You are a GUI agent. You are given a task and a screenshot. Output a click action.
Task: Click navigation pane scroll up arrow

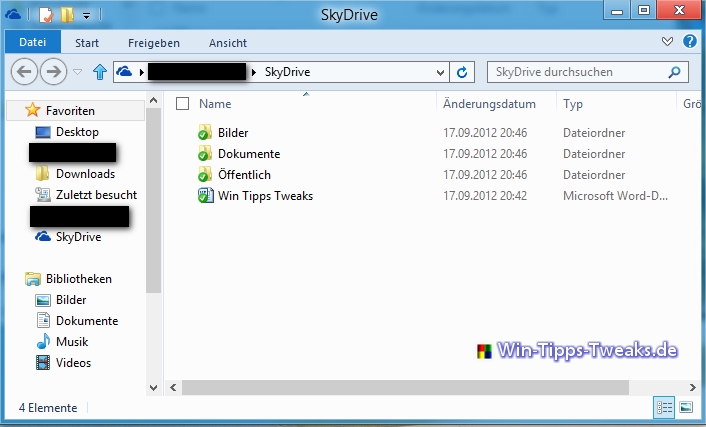coord(154,100)
